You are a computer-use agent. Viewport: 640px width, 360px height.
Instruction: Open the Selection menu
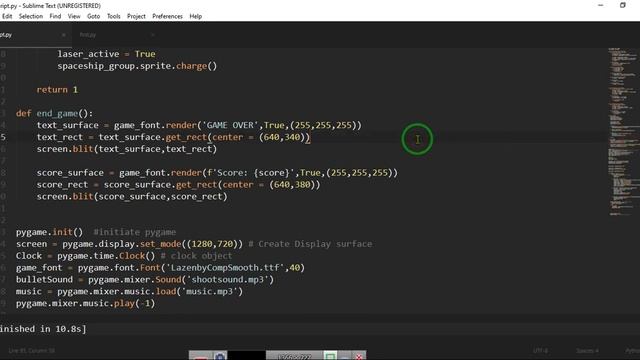(x=31, y=16)
